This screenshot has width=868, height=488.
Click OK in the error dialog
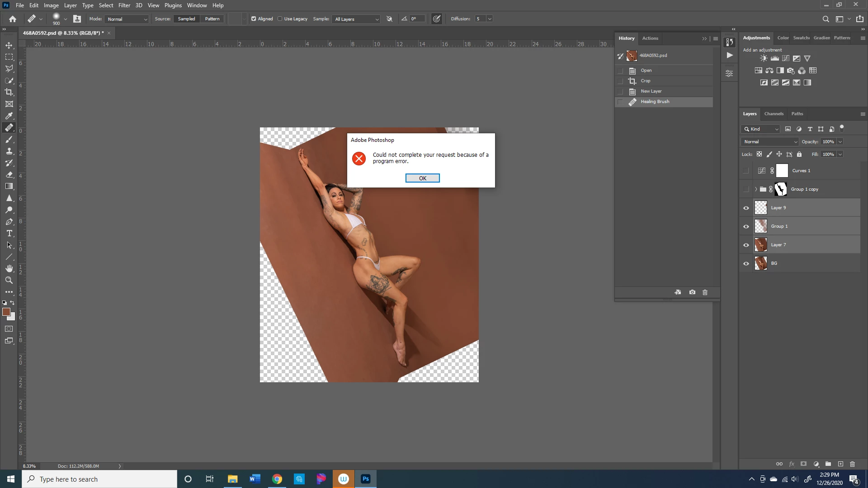tap(422, 178)
